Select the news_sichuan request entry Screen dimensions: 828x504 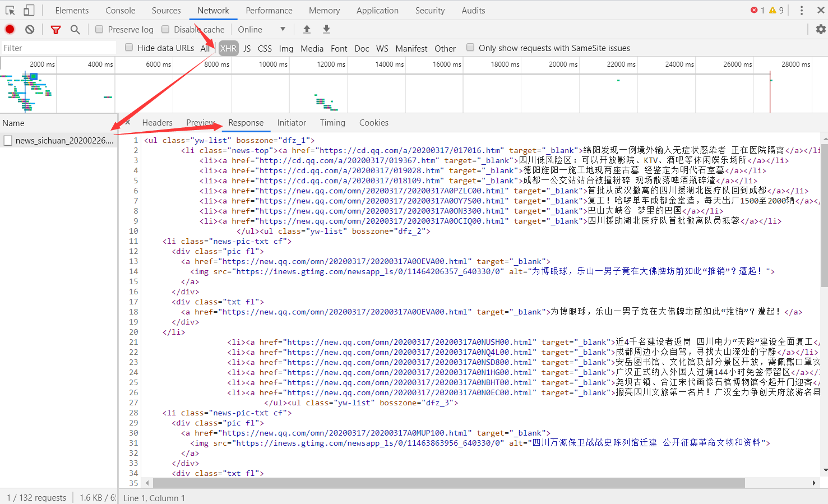pyautogui.click(x=64, y=141)
